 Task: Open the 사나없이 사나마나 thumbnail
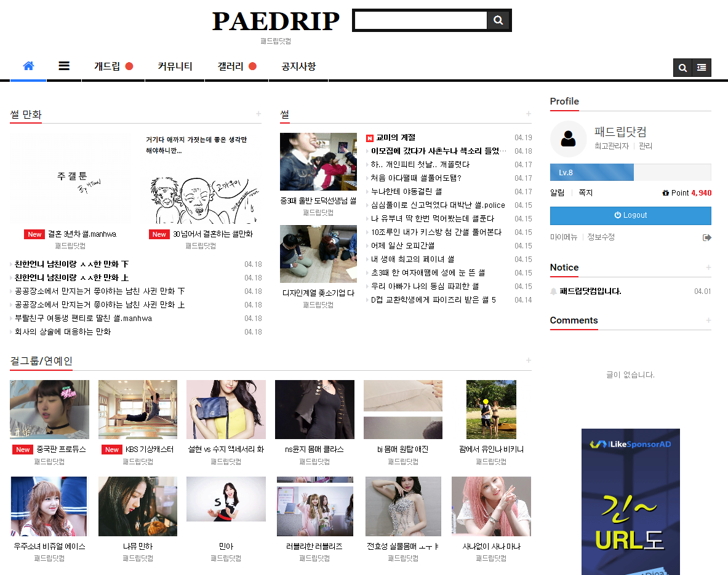click(491, 506)
